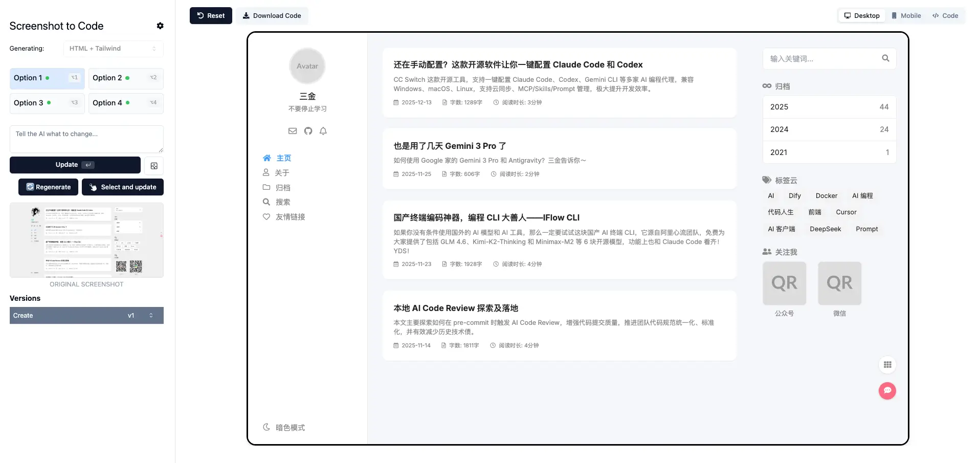Screen dimensions: 980x463
Task: Open the 关于 (About) sidebar menu item
Action: pos(282,173)
